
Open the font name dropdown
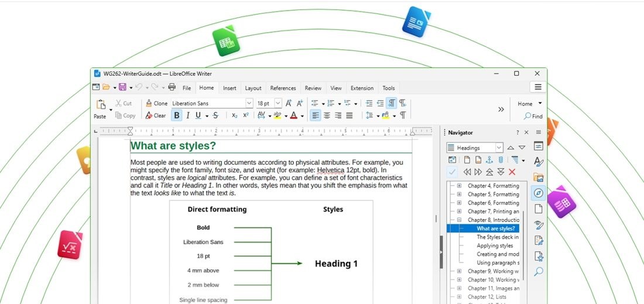pos(249,103)
